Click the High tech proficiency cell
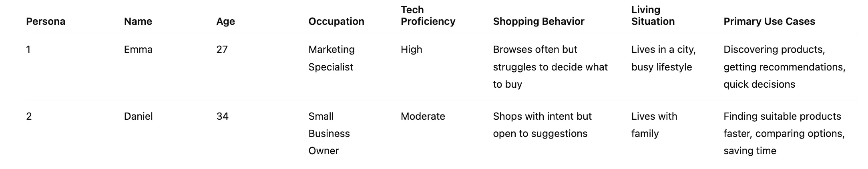 [x=411, y=50]
